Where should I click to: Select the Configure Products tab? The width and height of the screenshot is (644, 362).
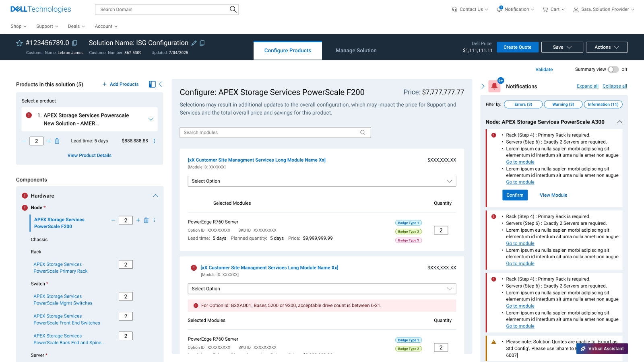pos(288,51)
